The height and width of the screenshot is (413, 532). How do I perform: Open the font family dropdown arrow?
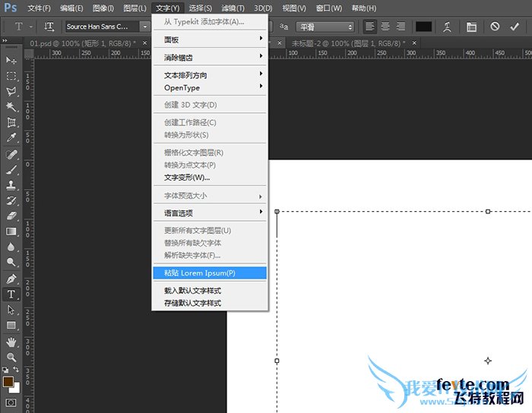(x=145, y=27)
